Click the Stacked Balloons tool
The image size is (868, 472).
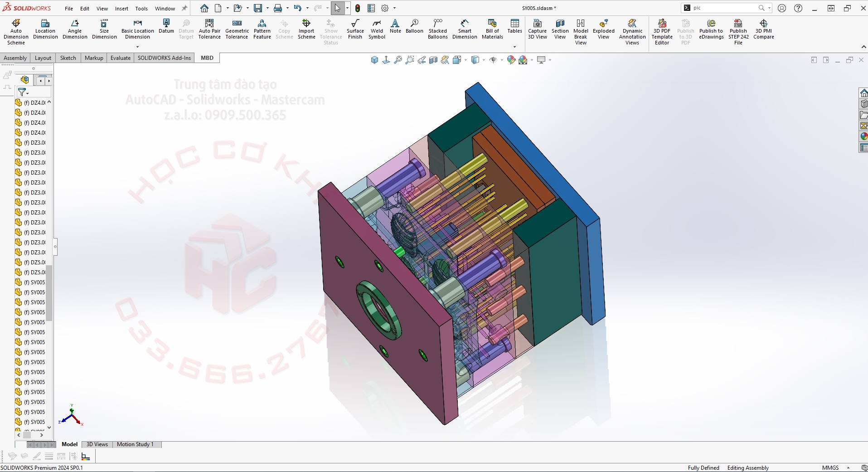437,29
